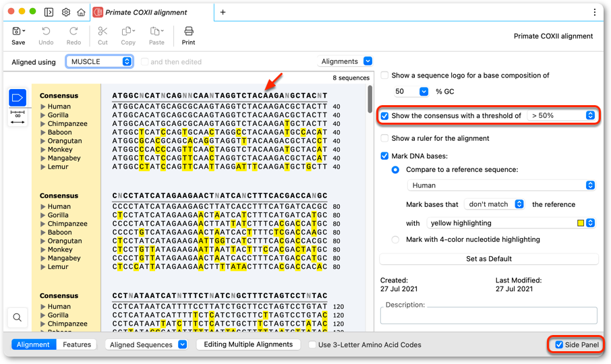Go to the home icon
The width and height of the screenshot is (611, 364).
pyautogui.click(x=81, y=12)
